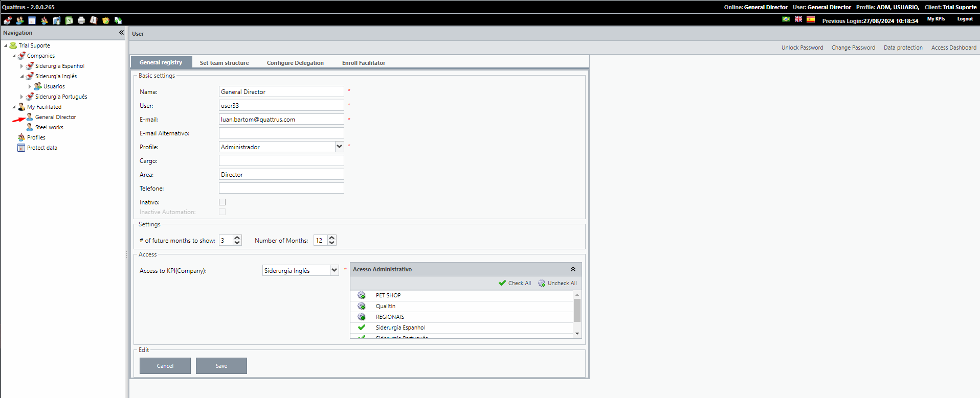Click the Area input field
Image resolution: width=980 pixels, height=398 pixels.
click(x=281, y=174)
